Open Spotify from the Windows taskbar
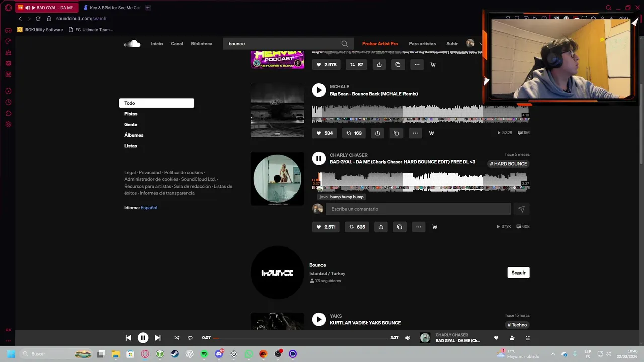Image resolution: width=644 pixels, height=362 pixels. coord(204,354)
